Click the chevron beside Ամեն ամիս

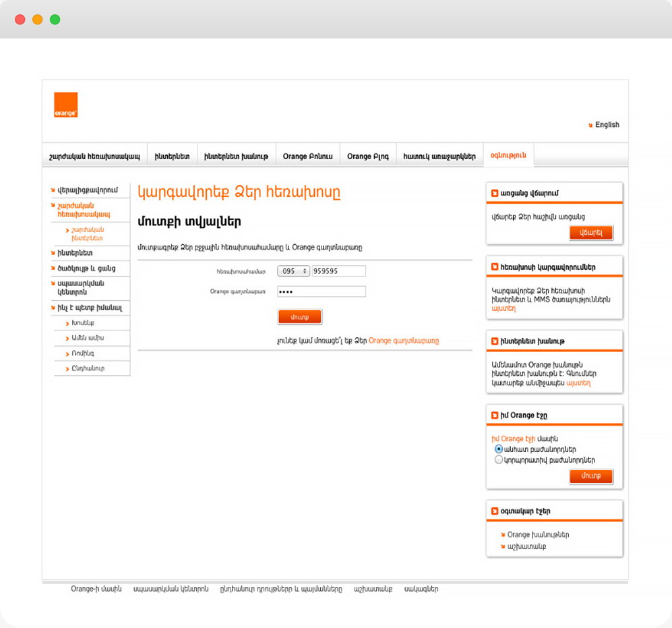[x=67, y=339]
